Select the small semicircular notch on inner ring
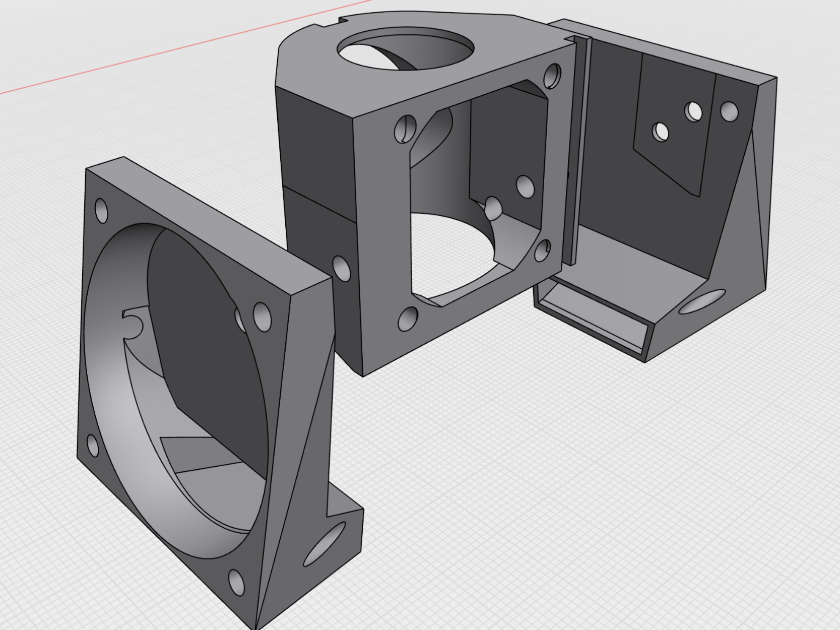Viewport: 840px width, 630px height. tap(132, 323)
